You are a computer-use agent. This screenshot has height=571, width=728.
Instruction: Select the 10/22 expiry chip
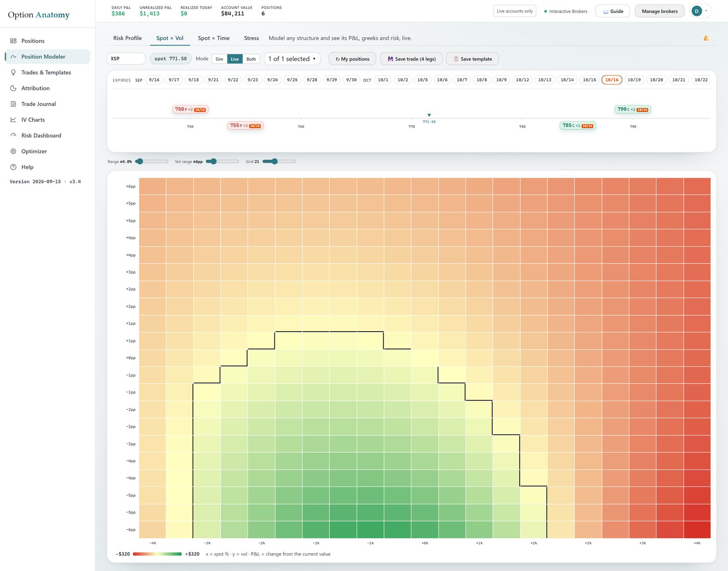[701, 80]
